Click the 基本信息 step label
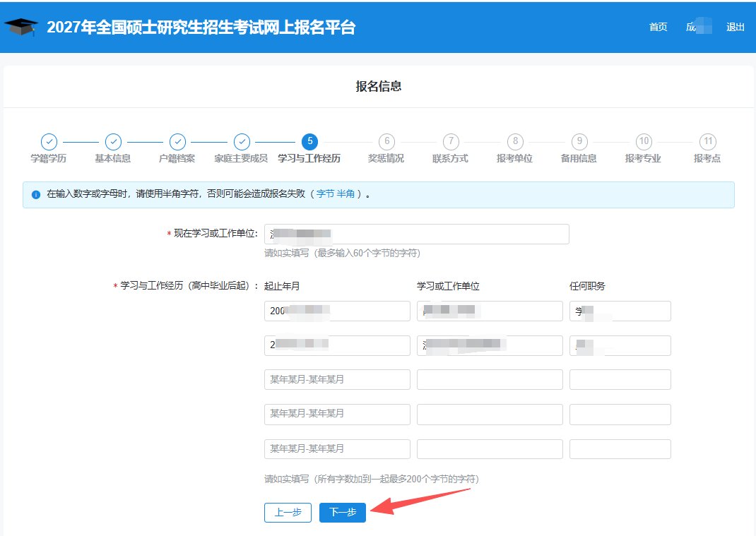This screenshot has width=756, height=536. (x=113, y=159)
